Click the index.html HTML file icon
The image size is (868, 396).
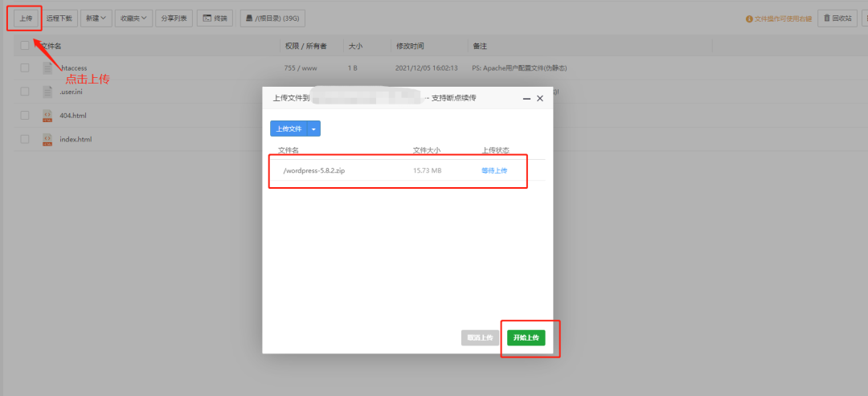pos(47,140)
